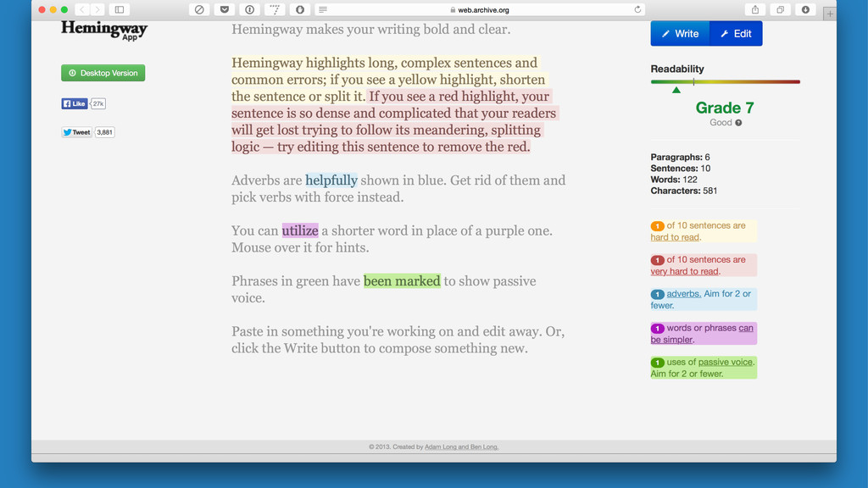Tweet about Hemingway
The image size is (868, 488).
[76, 132]
